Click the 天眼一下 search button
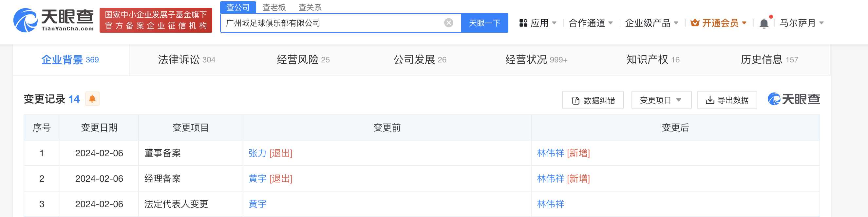This screenshot has height=217, width=868. coord(484,23)
